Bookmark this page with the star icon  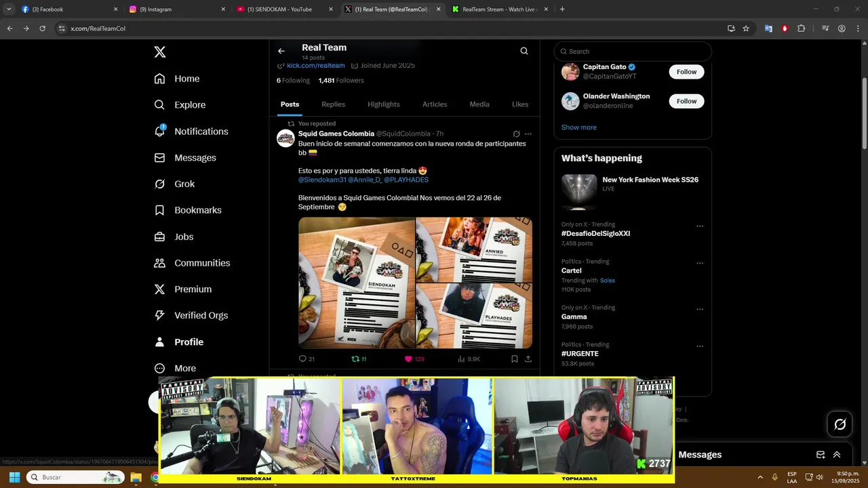[x=746, y=28]
